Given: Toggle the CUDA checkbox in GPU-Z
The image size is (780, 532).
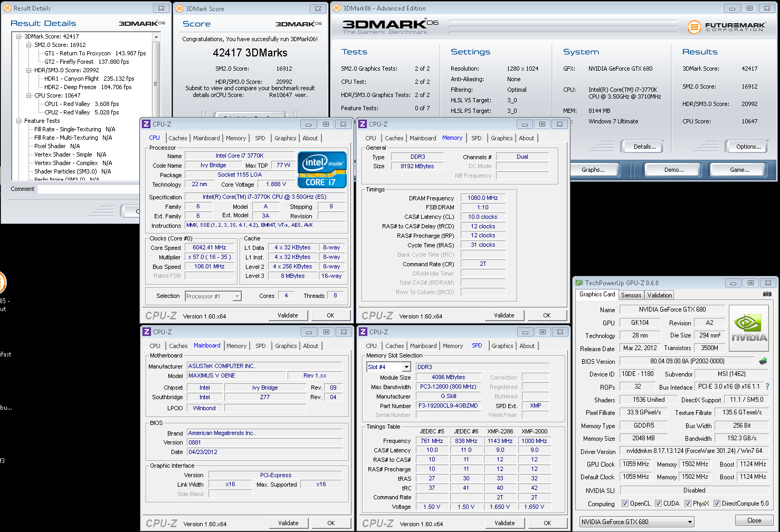Looking at the screenshot, I should pyautogui.click(x=658, y=504).
